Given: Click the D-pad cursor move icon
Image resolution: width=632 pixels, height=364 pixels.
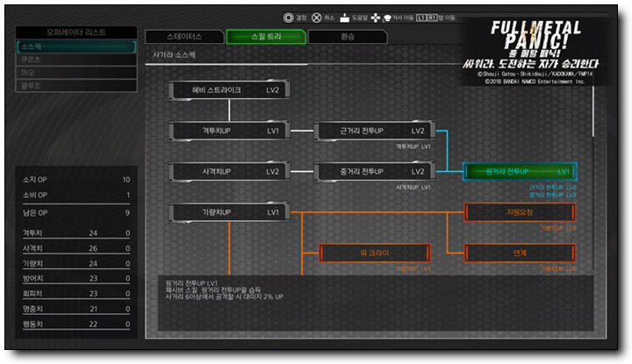Looking at the screenshot, I should [x=376, y=18].
